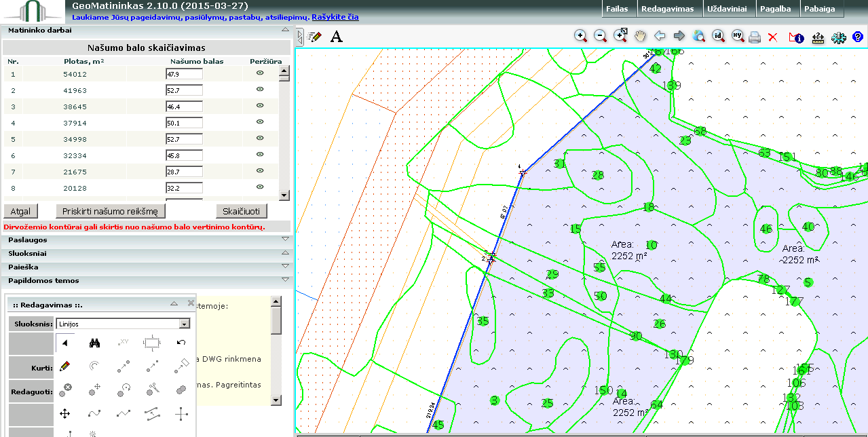Select the measure ruler tool
Viewport: 868px width, 437px height.
point(817,37)
